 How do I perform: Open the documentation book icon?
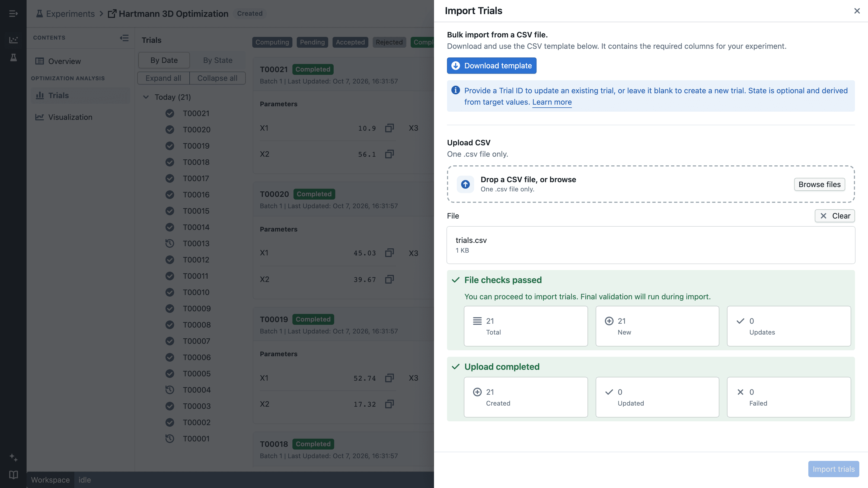coord(13,475)
